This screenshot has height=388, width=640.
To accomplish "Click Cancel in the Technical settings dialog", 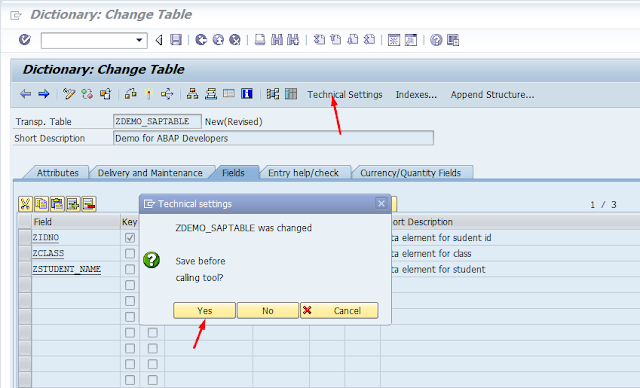I will click(x=339, y=310).
